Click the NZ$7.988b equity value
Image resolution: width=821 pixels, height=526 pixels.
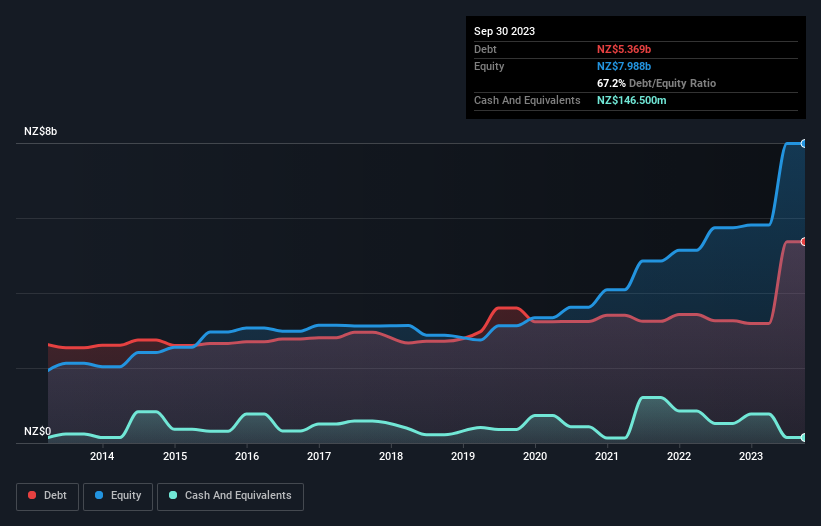[x=624, y=66]
